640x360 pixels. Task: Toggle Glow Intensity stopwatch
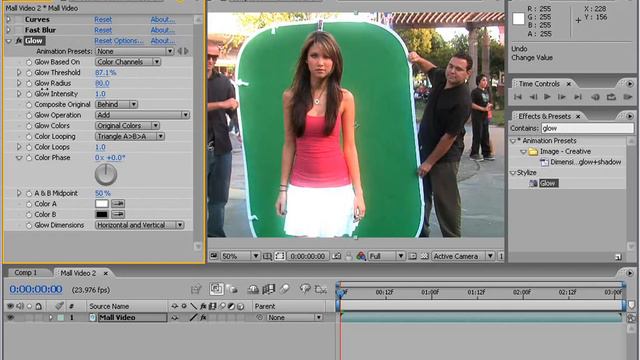click(x=29, y=94)
